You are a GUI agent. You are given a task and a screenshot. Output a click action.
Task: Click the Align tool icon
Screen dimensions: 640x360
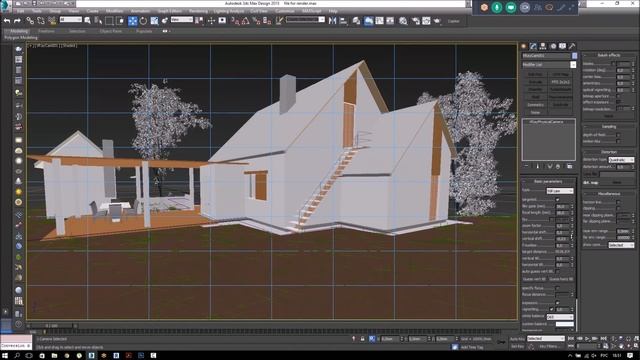[x=343, y=20]
